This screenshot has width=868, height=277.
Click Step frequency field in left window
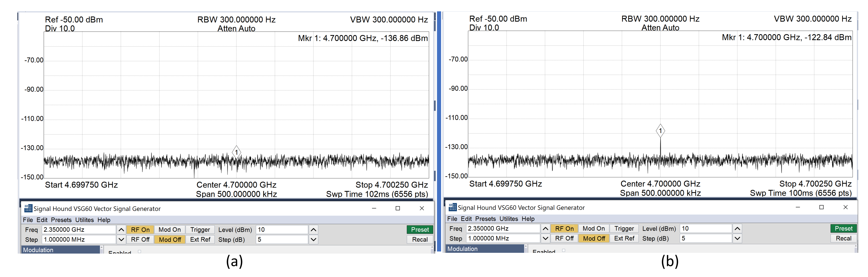coord(79,239)
